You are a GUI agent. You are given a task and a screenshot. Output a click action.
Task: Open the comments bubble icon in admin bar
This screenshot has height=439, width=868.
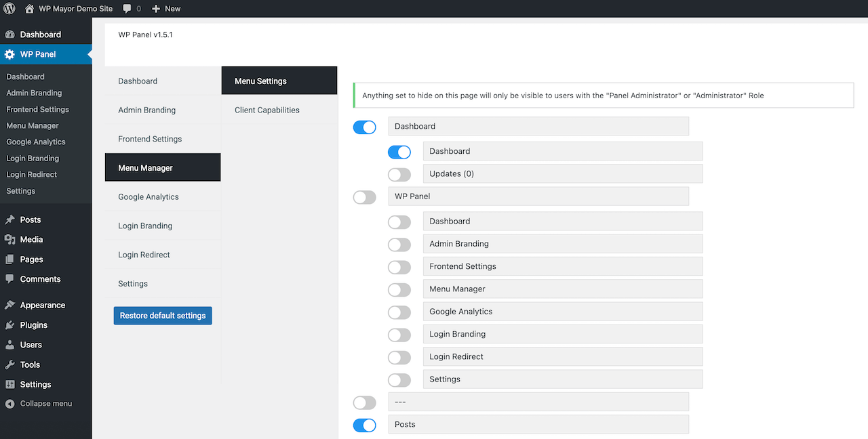(127, 9)
